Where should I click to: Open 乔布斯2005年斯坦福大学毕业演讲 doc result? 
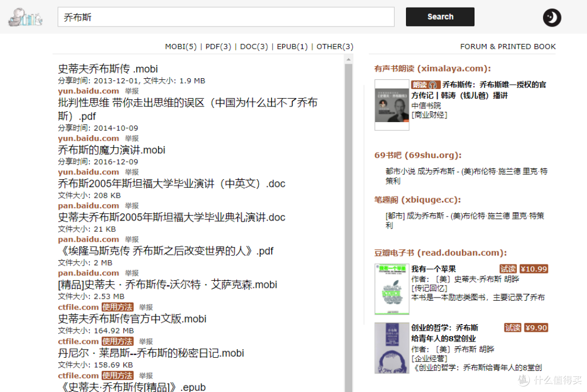click(171, 184)
